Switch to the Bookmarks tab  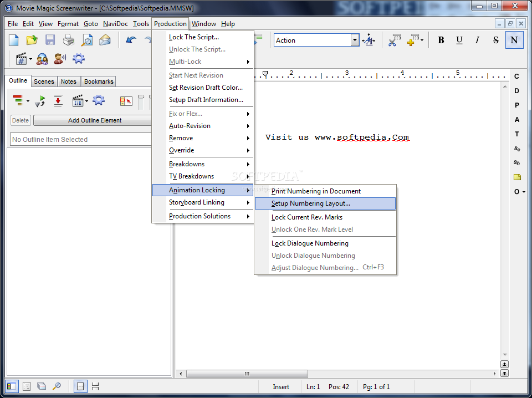pyautogui.click(x=99, y=81)
